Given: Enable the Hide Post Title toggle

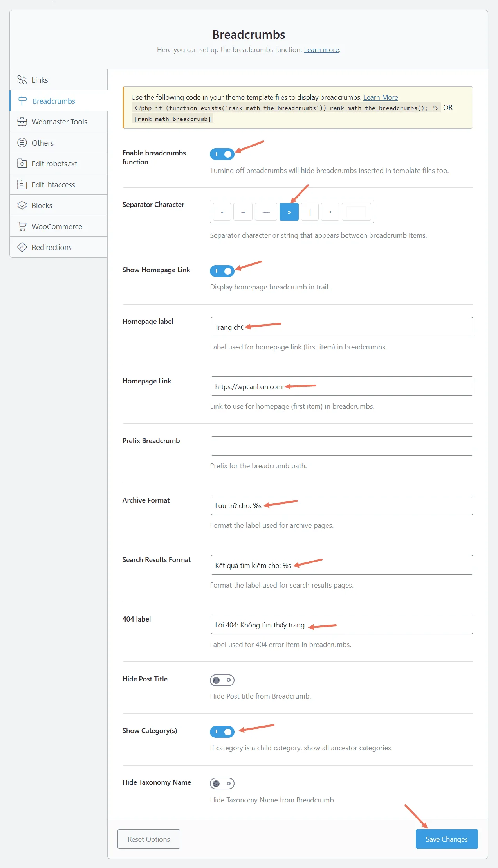Looking at the screenshot, I should [222, 680].
